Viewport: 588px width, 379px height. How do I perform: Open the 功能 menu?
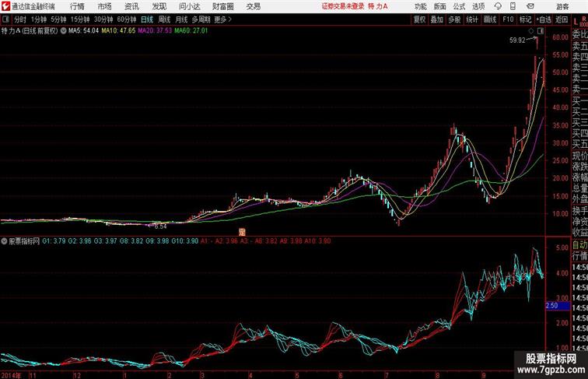coord(420,6)
